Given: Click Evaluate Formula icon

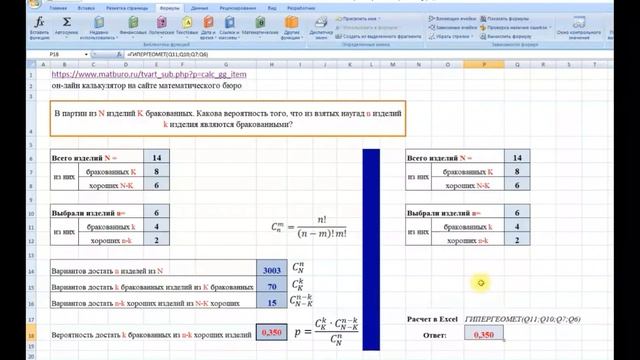Looking at the screenshot, I should 483,36.
